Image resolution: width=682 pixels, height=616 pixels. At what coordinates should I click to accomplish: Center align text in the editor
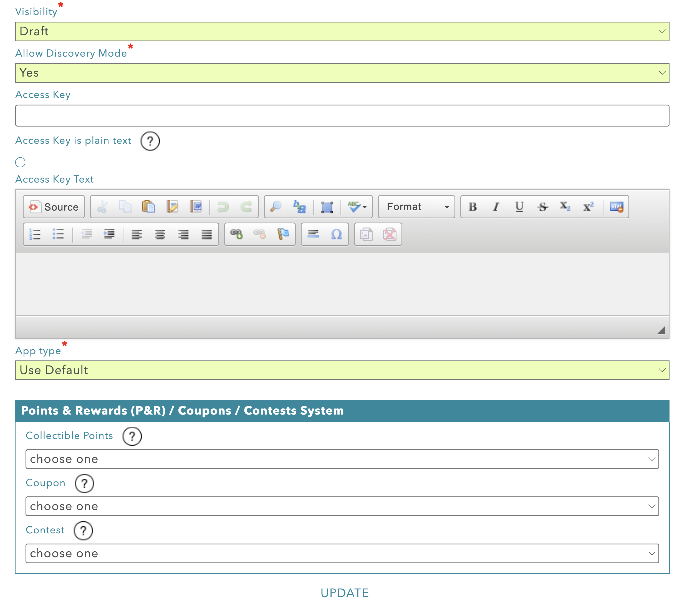pos(160,234)
